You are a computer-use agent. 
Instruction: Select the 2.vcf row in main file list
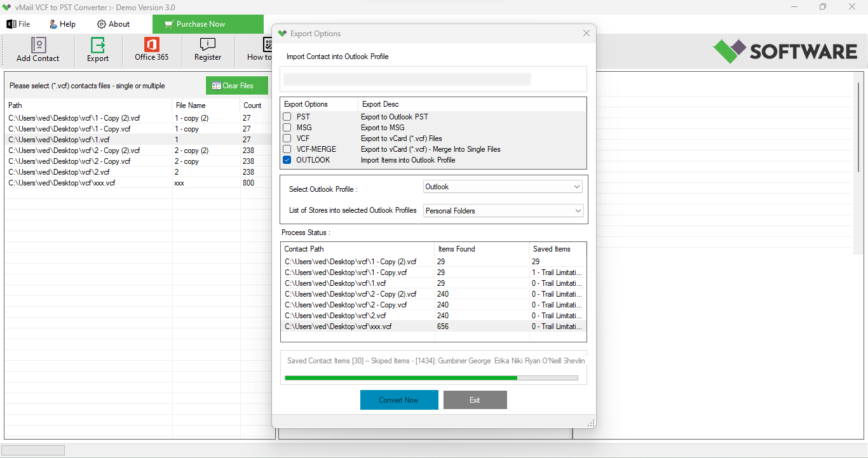pyautogui.click(x=139, y=172)
